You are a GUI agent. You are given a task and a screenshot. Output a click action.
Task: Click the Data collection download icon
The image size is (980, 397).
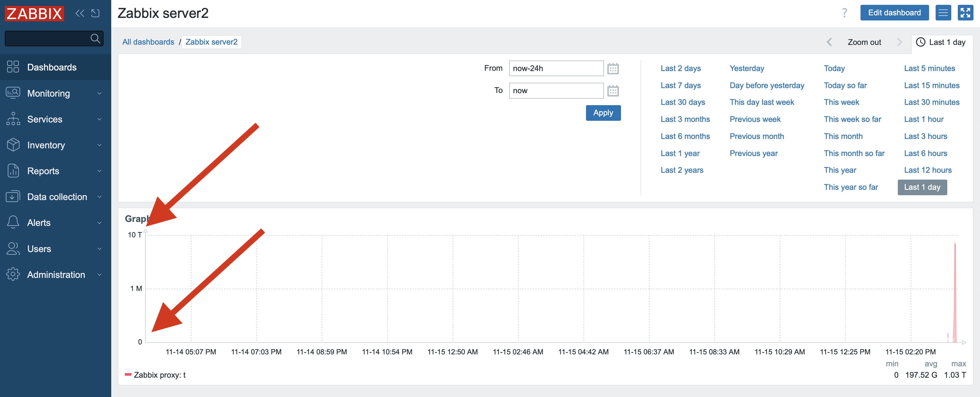pos(13,196)
